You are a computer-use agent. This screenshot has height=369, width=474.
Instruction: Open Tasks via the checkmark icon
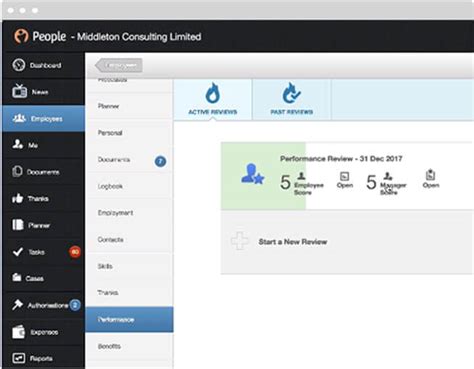(x=18, y=252)
